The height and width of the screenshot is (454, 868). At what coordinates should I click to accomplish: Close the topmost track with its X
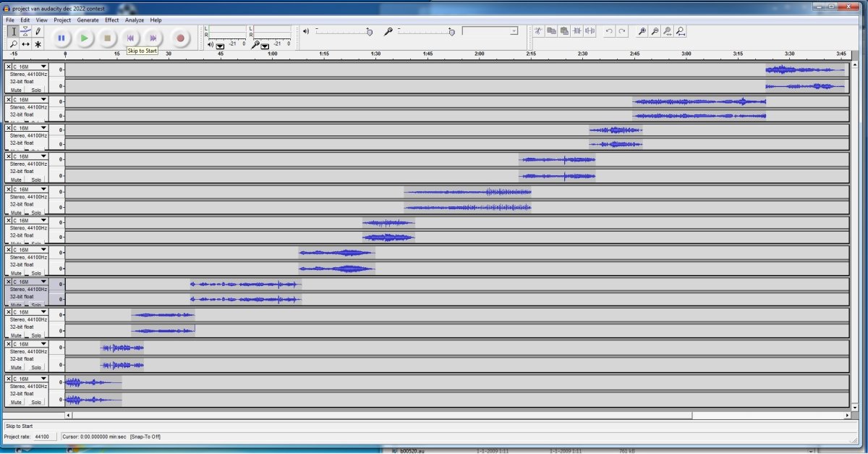pos(9,67)
